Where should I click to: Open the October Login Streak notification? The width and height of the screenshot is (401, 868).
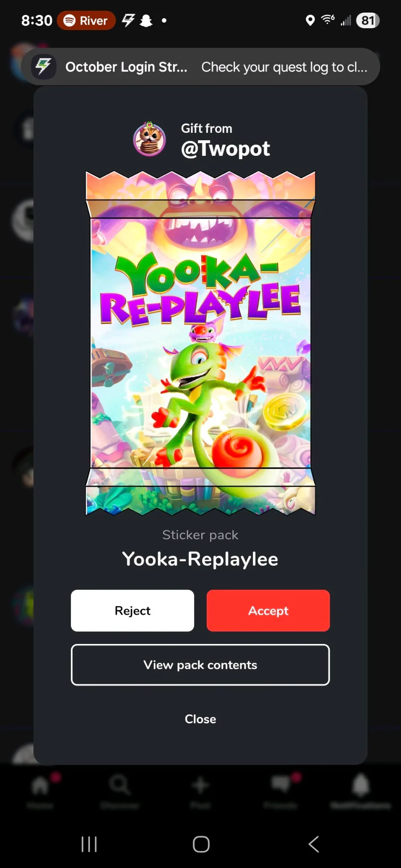(x=200, y=67)
